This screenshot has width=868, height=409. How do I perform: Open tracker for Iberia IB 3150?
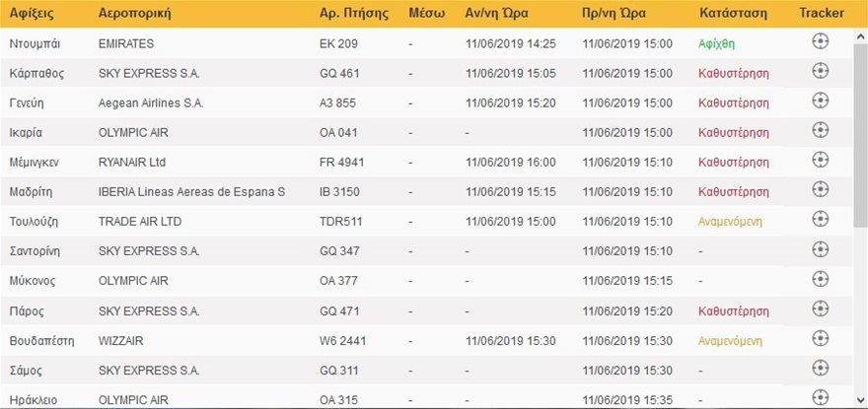821,189
